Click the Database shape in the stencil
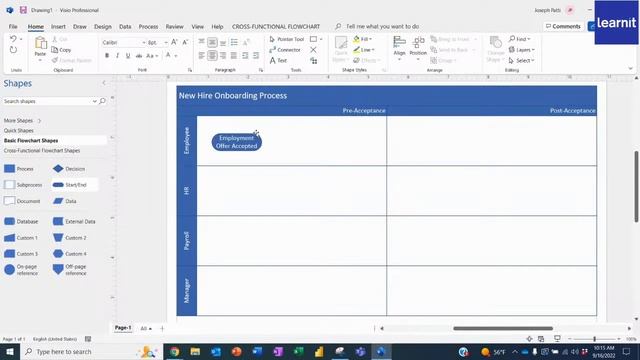 [x=21, y=221]
